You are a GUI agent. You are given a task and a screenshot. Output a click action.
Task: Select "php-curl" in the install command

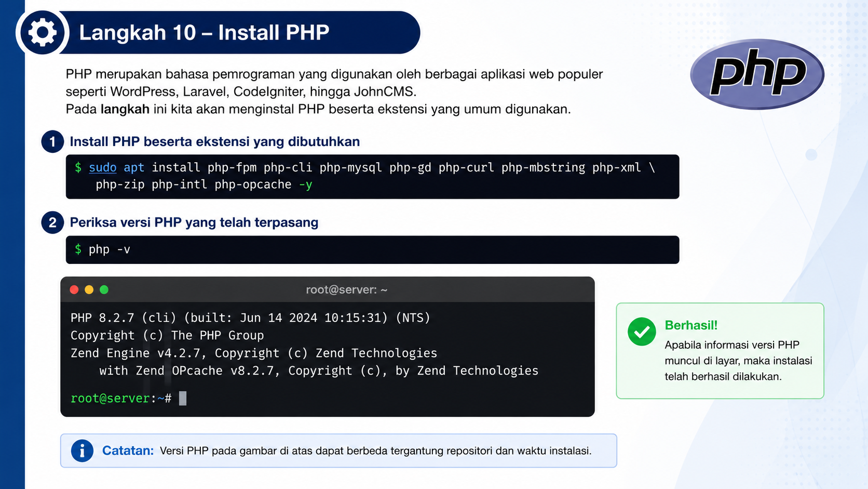466,167
